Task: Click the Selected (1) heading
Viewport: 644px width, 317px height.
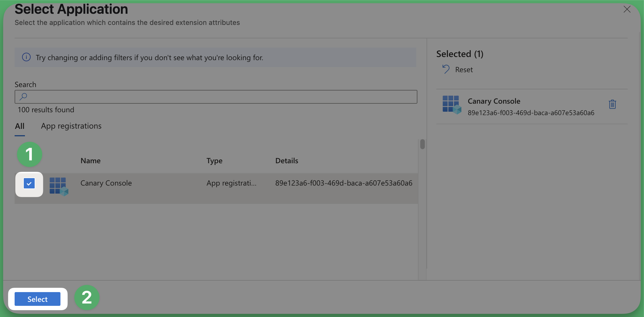Action: click(460, 54)
